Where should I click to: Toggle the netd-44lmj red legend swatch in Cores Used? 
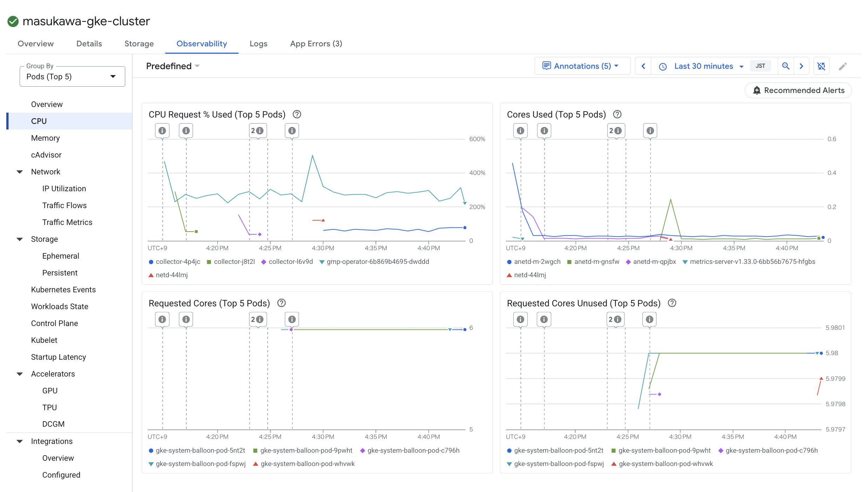click(509, 275)
